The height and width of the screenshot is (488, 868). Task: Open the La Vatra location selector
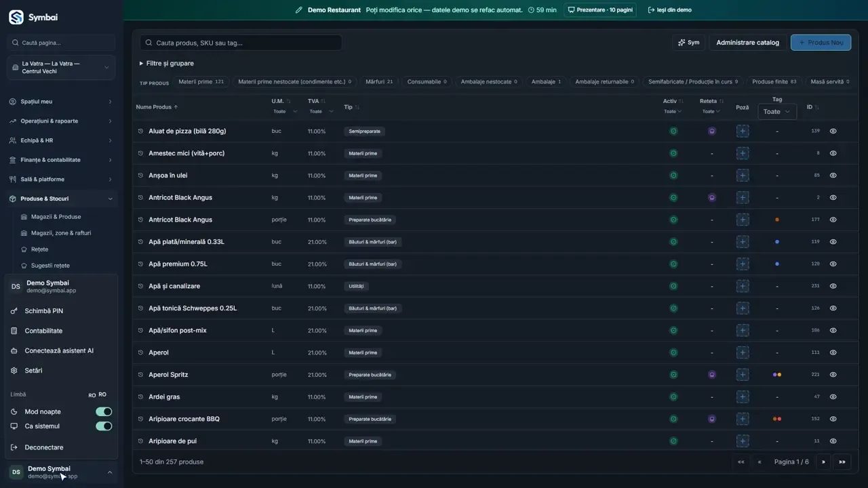point(61,68)
